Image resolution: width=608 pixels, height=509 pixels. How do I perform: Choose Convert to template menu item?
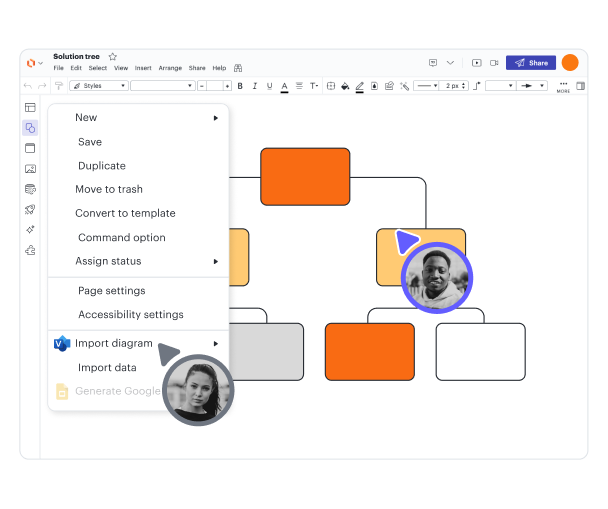pos(125,213)
